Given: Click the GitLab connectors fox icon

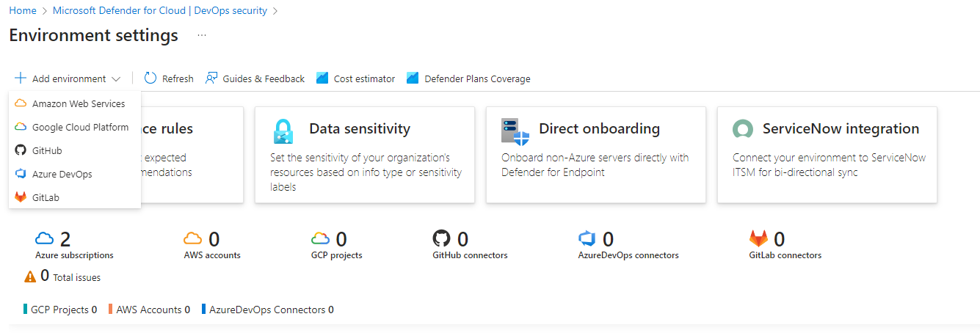Looking at the screenshot, I should 758,238.
